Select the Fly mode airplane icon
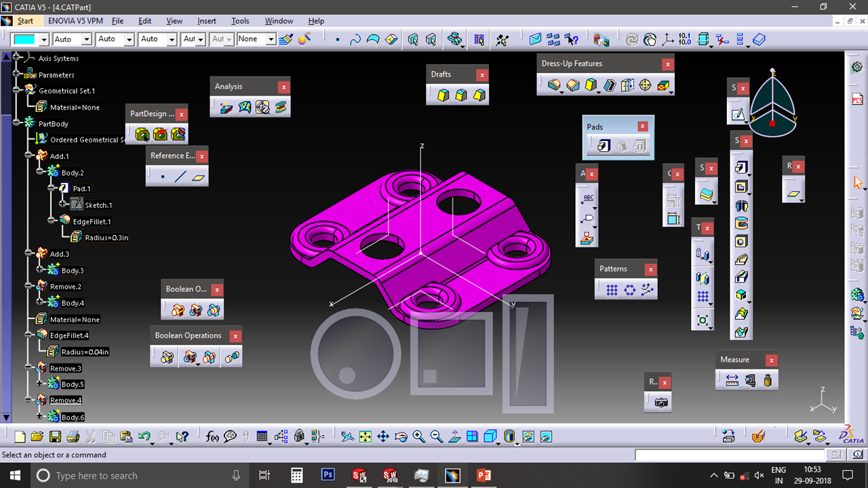The height and width of the screenshot is (488, 868). pyautogui.click(x=347, y=436)
